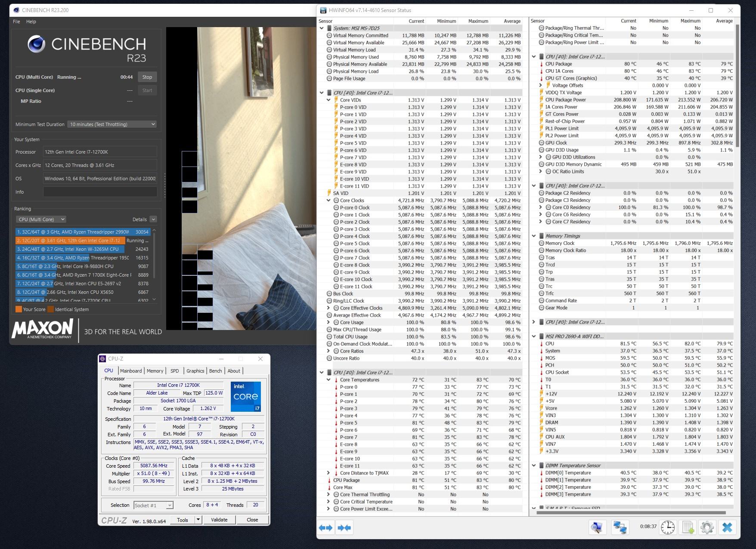The height and width of the screenshot is (549, 756).
Task: Open the Minimum Test Duration dropdown
Action: pyautogui.click(x=112, y=124)
